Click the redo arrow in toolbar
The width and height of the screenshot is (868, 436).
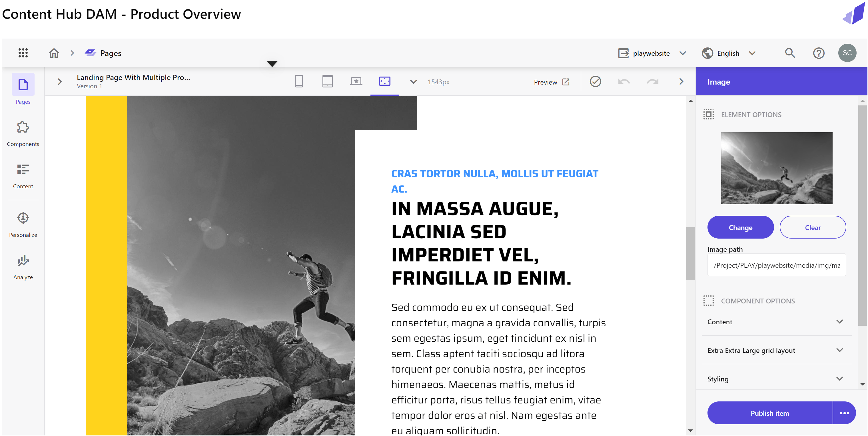pyautogui.click(x=652, y=81)
